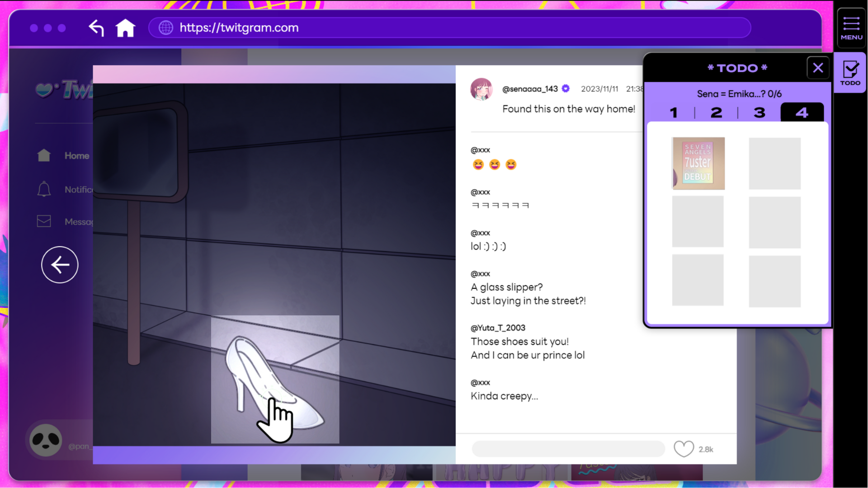Toggle the TODO checklist side button
868x488 pixels.
tap(850, 73)
